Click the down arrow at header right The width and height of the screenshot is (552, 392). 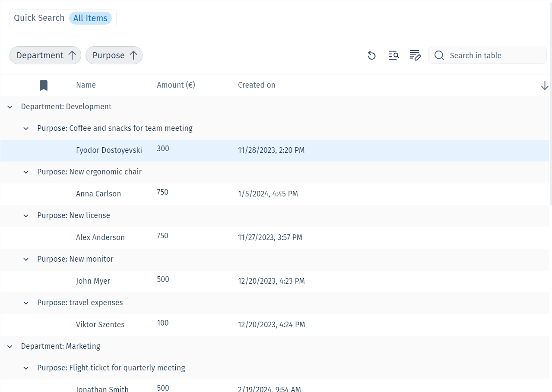point(545,85)
